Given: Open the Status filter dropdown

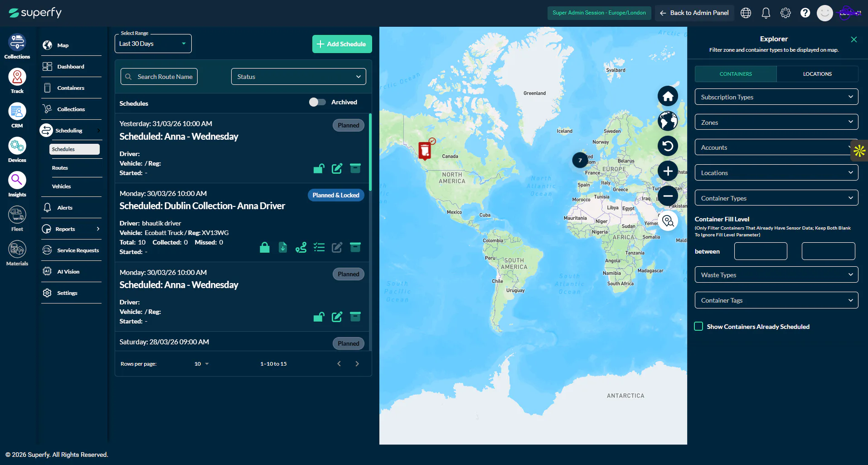Looking at the screenshot, I should click(299, 77).
